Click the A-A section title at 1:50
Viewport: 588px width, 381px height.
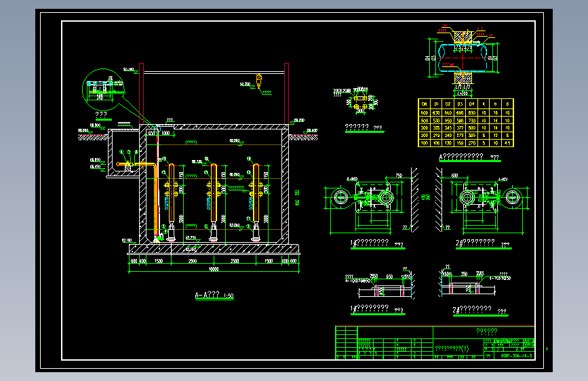(214, 295)
